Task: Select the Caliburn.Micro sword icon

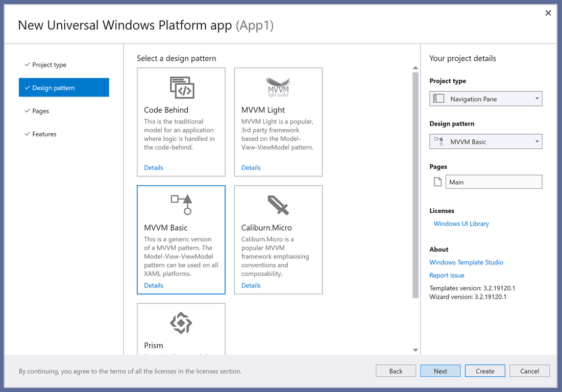Action: pyautogui.click(x=278, y=205)
